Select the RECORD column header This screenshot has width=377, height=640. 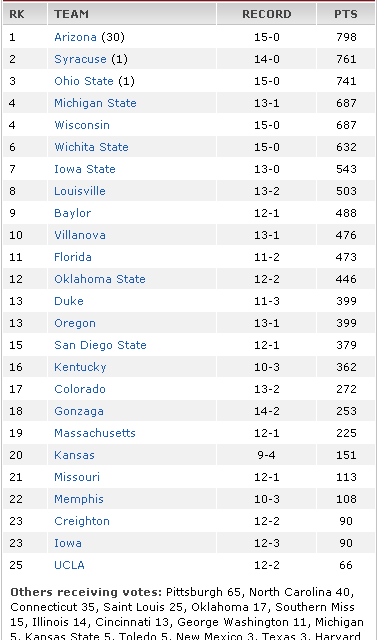tap(266, 14)
